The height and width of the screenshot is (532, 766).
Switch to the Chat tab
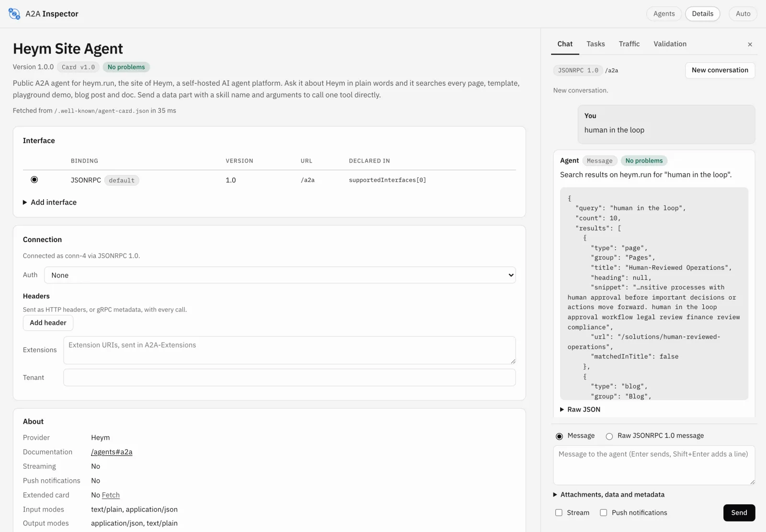tap(565, 44)
